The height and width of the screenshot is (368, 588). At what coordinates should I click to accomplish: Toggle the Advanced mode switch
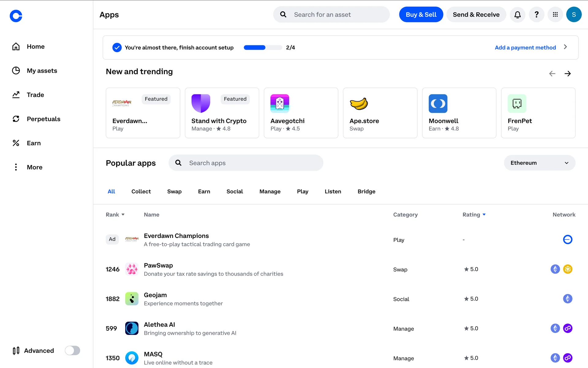coord(73,350)
